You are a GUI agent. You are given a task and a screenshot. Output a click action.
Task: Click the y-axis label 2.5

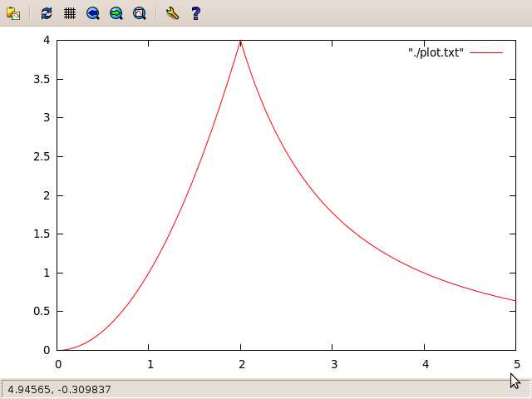click(42, 156)
